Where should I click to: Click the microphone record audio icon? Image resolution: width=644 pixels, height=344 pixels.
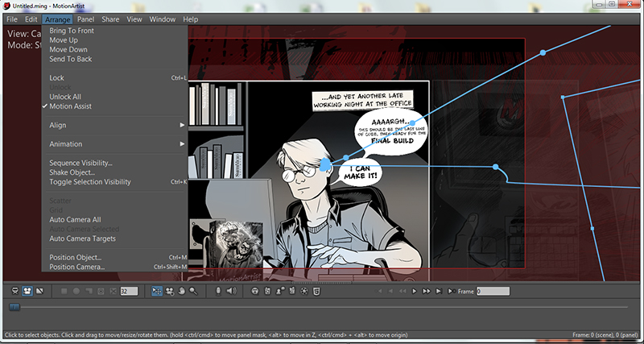click(218, 290)
